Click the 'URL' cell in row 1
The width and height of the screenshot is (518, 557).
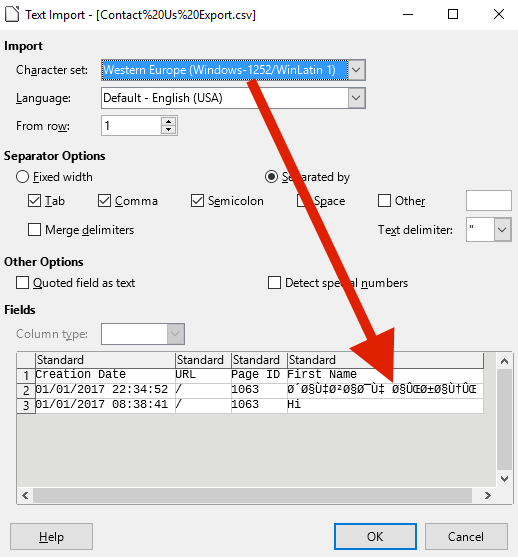pyautogui.click(x=203, y=375)
